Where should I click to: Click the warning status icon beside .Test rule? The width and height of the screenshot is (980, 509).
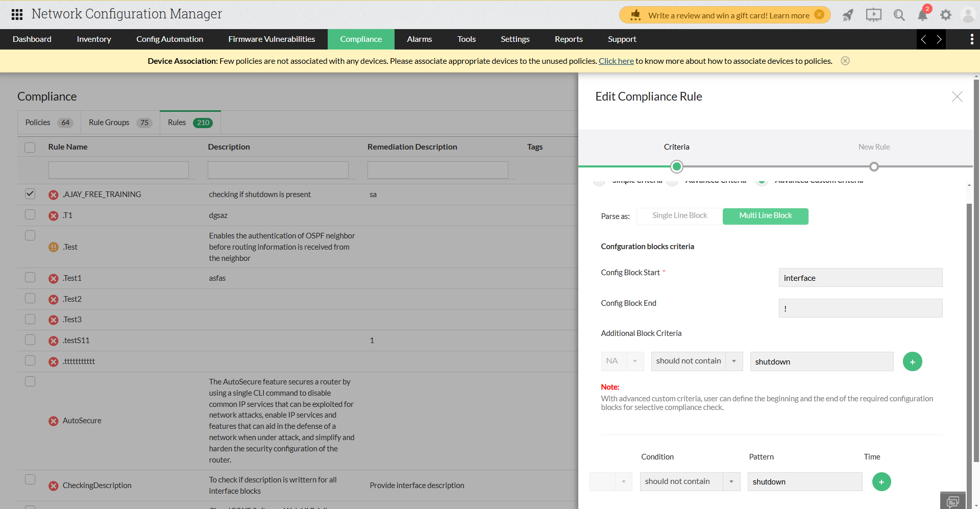point(54,247)
